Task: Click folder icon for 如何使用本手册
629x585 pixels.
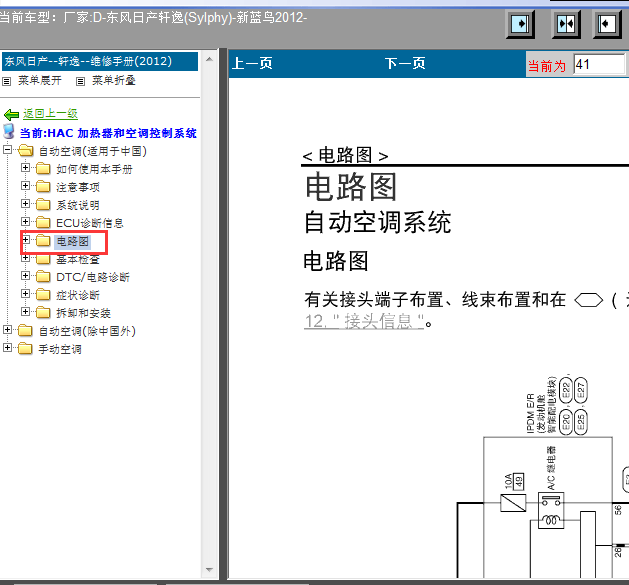Action: coord(43,169)
